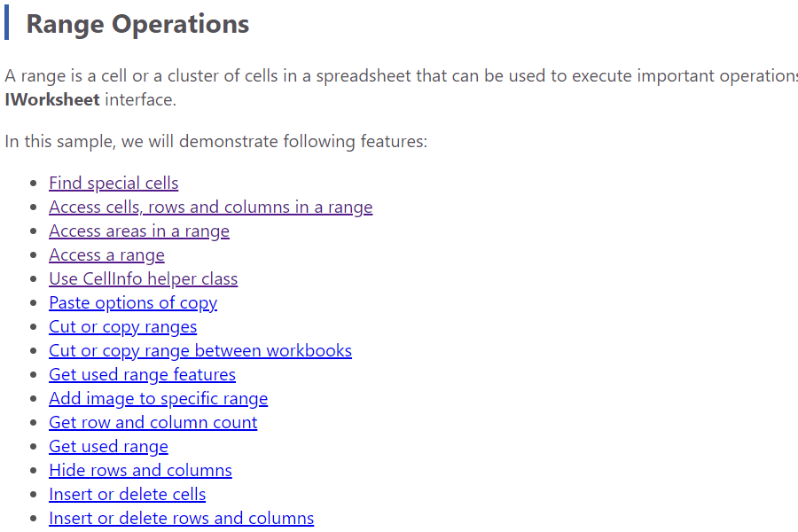Viewport: 798px width, 532px height.
Task: Go to Access areas in a range
Action: [x=139, y=231]
